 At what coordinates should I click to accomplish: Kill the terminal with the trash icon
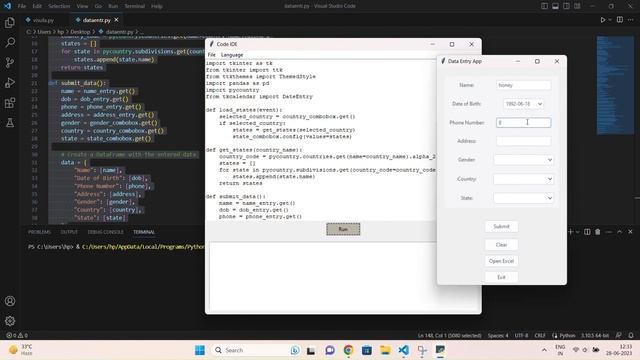[598, 232]
